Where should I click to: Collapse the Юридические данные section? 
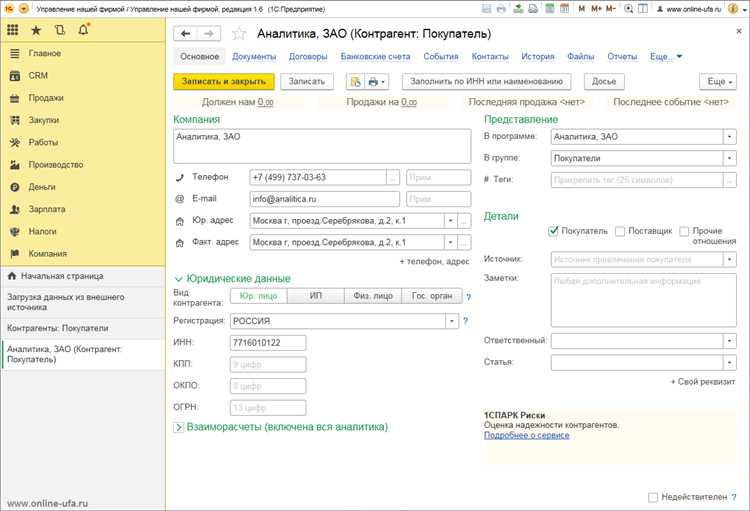pyautogui.click(x=178, y=279)
